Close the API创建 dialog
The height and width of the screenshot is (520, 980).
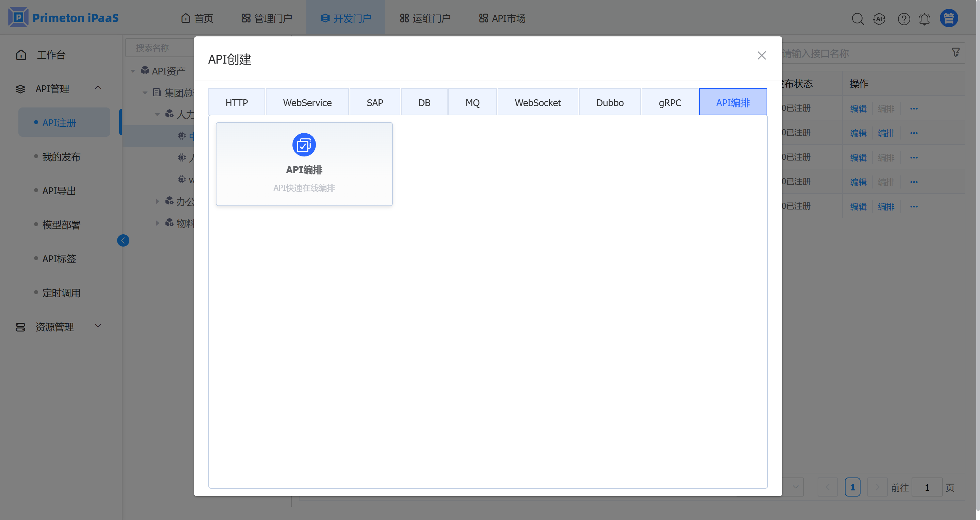[761, 55]
